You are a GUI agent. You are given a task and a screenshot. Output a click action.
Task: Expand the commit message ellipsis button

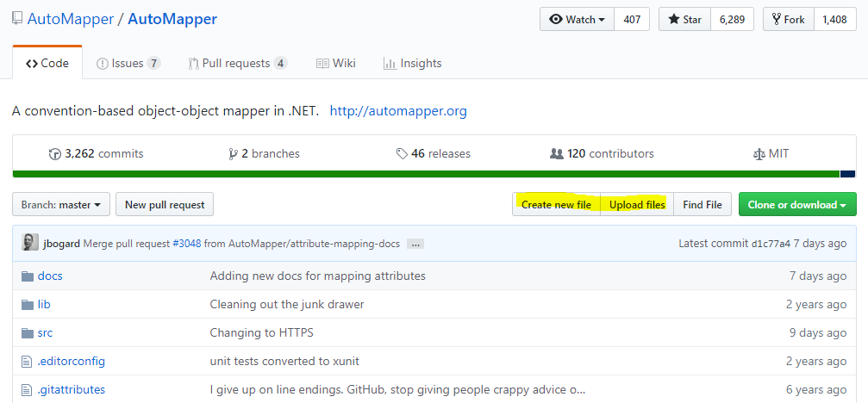[x=415, y=244]
